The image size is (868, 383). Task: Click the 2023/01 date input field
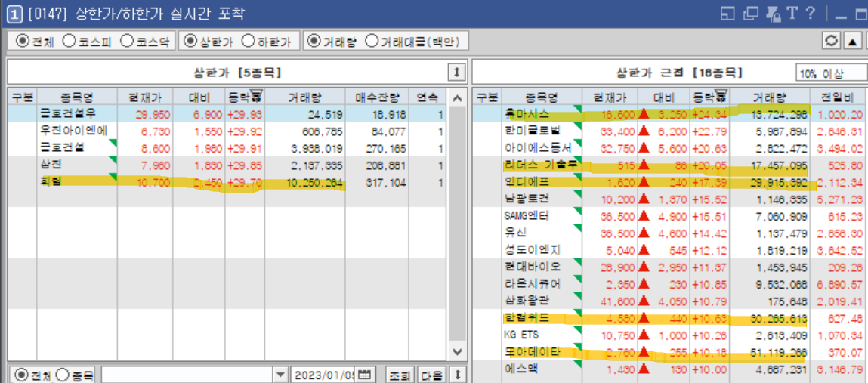[323, 375]
